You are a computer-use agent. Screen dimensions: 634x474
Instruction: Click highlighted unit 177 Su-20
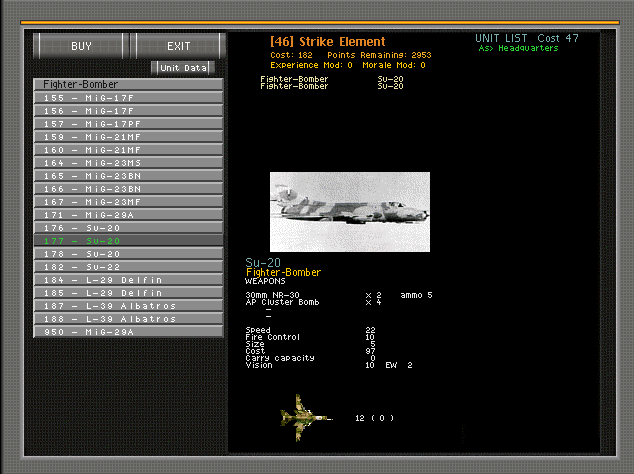pos(128,240)
